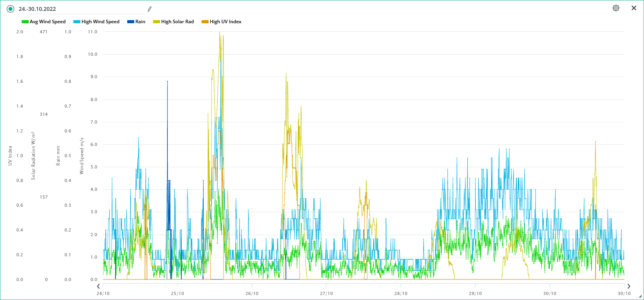Click the 24/10 date axis label
Screen dimensions: 644x300
[103, 293]
